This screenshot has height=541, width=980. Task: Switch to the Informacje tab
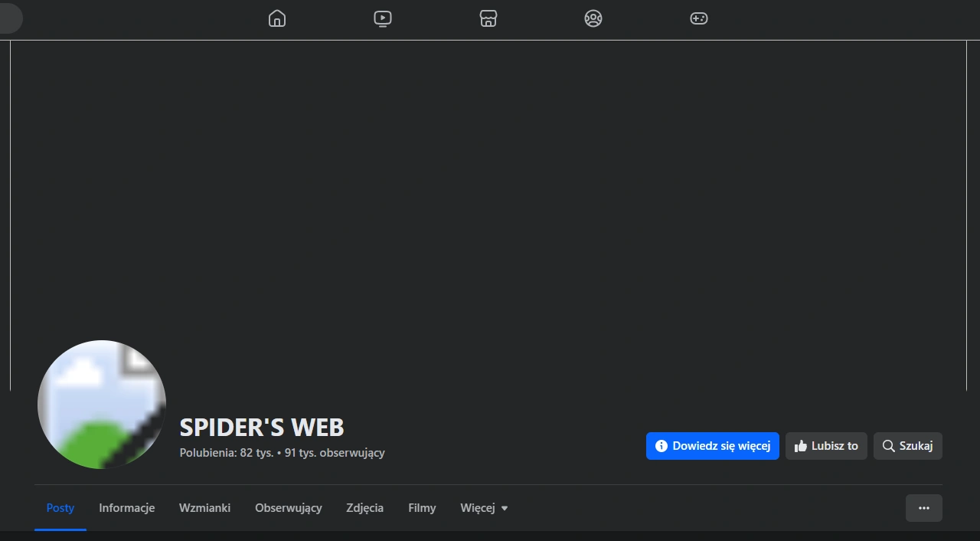127,508
